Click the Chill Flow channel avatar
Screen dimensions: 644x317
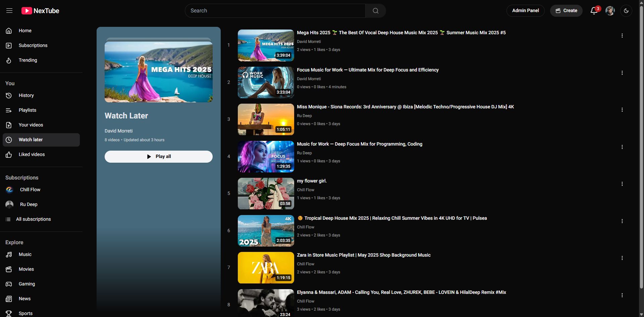[x=9, y=190]
